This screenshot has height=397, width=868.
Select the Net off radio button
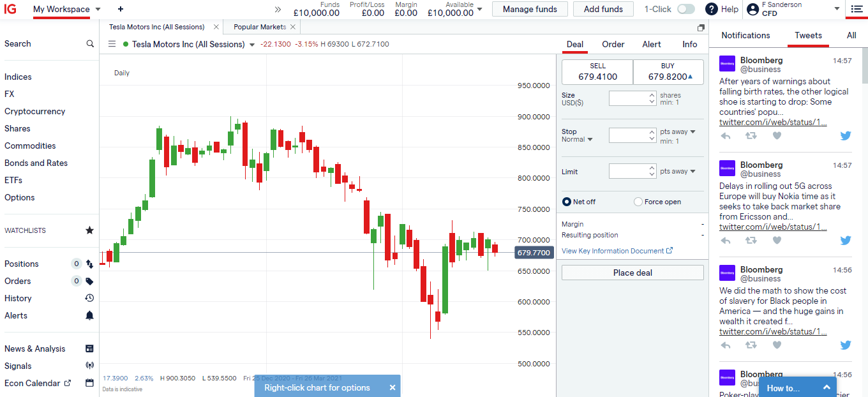tap(566, 202)
